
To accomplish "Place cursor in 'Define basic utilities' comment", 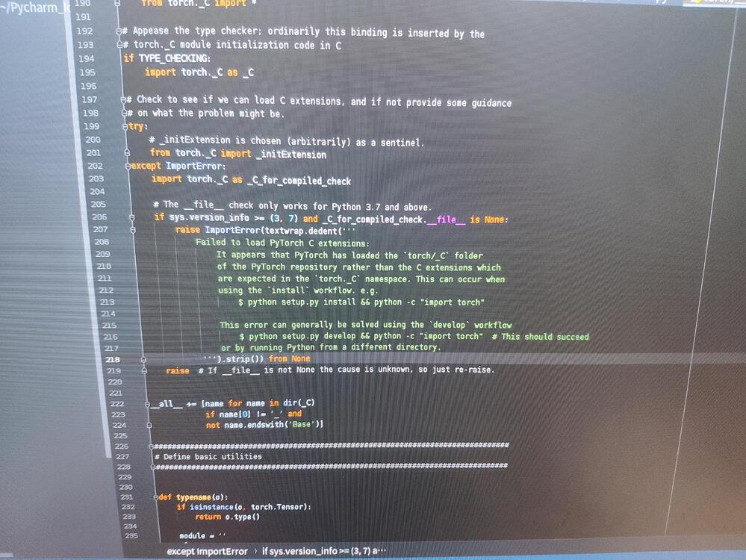I will click(212, 456).
